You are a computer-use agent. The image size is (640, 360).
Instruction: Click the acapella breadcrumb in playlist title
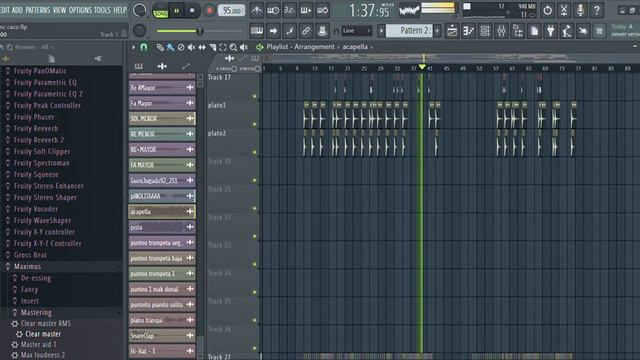(355, 47)
